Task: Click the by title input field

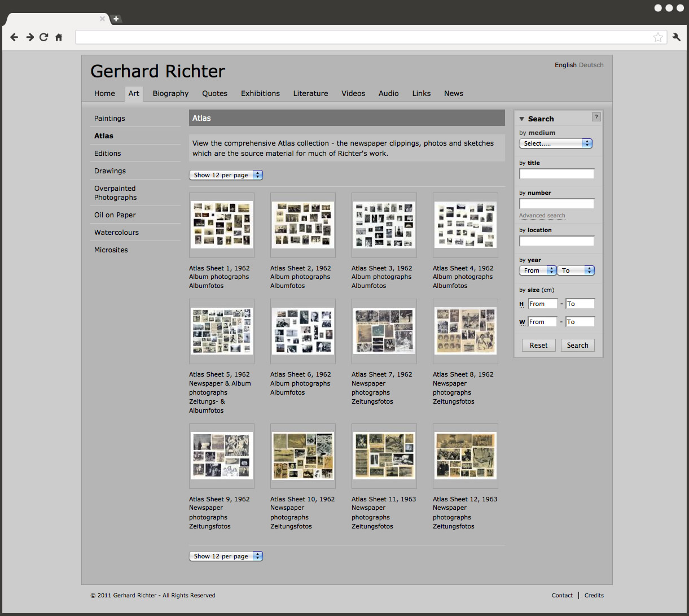Action: tap(556, 174)
